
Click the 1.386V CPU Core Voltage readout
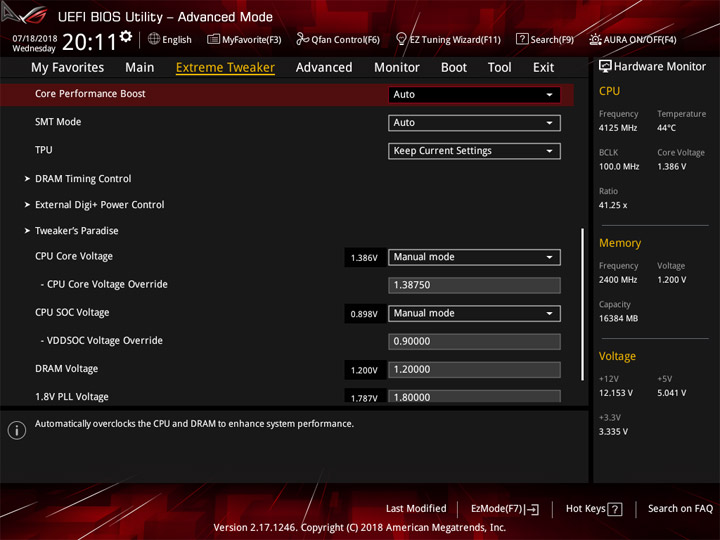(x=364, y=258)
